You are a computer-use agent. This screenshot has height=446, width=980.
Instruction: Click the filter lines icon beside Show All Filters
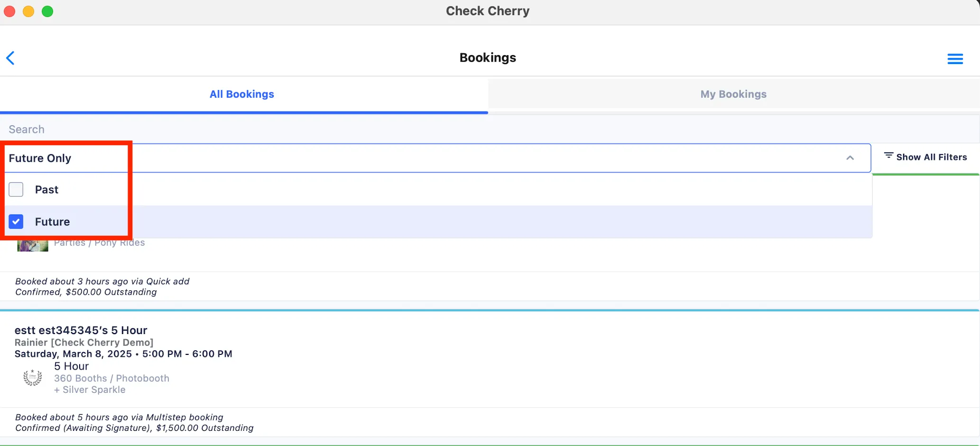(888, 156)
